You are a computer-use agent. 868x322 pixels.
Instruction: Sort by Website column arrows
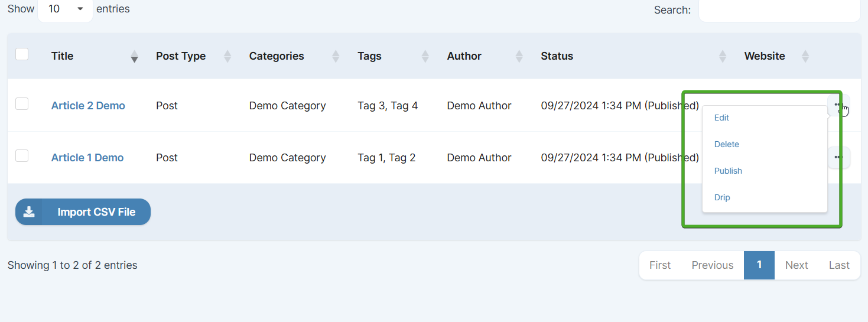[x=805, y=56]
